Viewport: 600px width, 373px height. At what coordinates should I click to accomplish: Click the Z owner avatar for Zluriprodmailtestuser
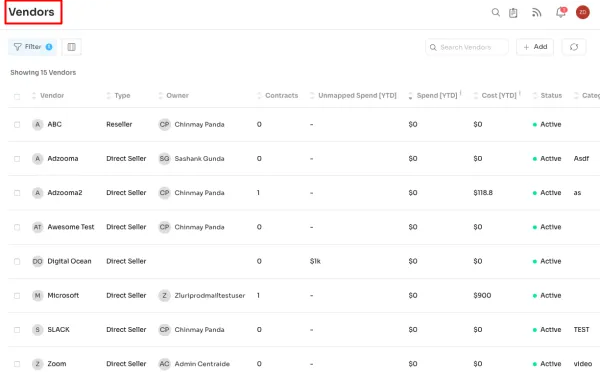(165, 295)
